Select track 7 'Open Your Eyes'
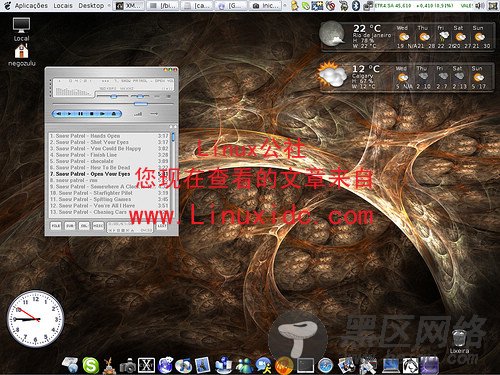 coord(109,174)
